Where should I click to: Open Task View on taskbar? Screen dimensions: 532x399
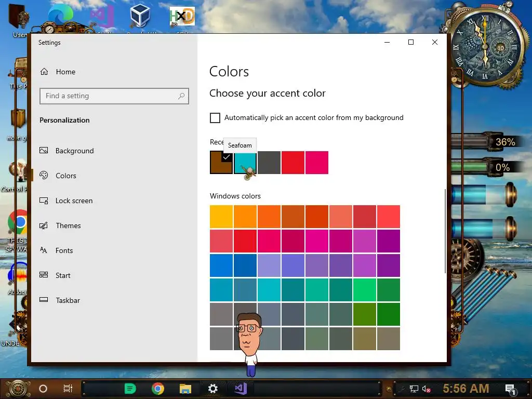point(68,389)
